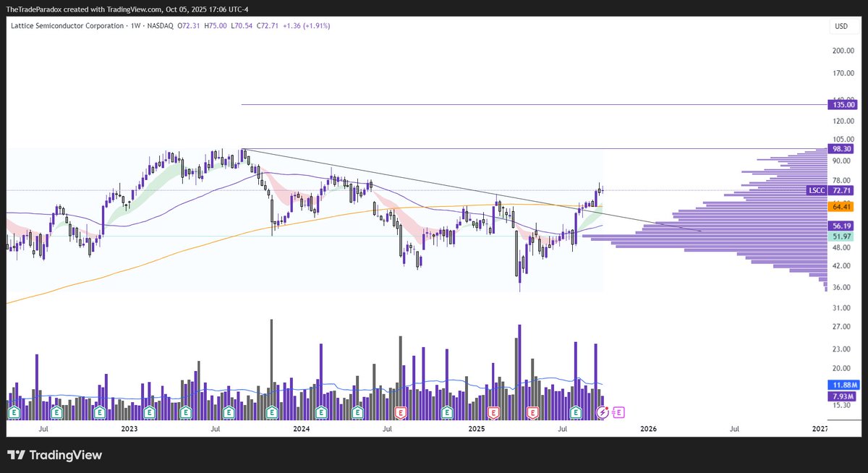
Task: Open the teal earnings marker of August 2025
Action: pyautogui.click(x=576, y=413)
